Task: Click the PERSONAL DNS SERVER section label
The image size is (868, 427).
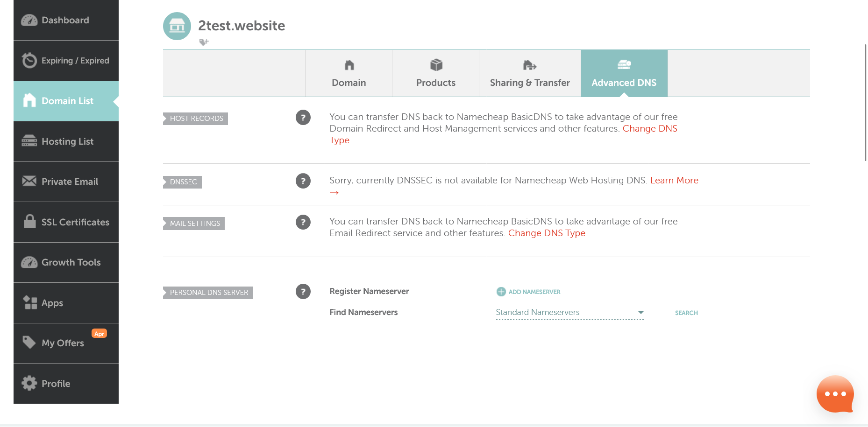Action: point(208,293)
